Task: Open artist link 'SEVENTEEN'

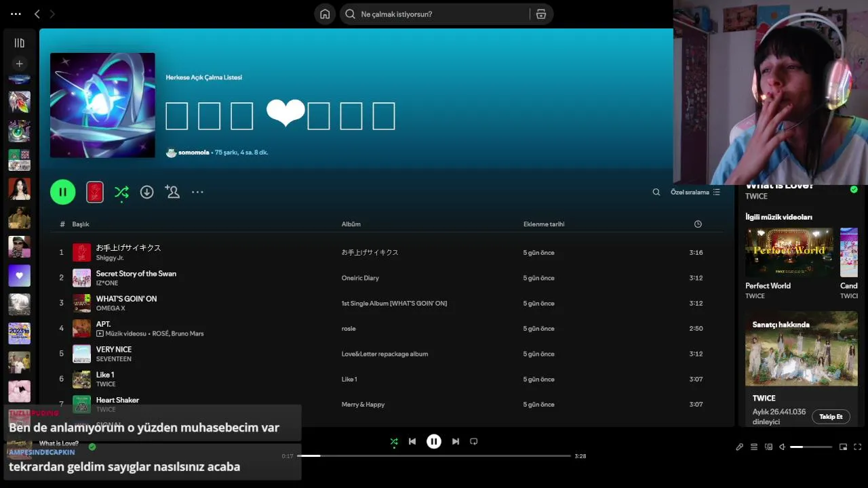Action: coord(113,359)
